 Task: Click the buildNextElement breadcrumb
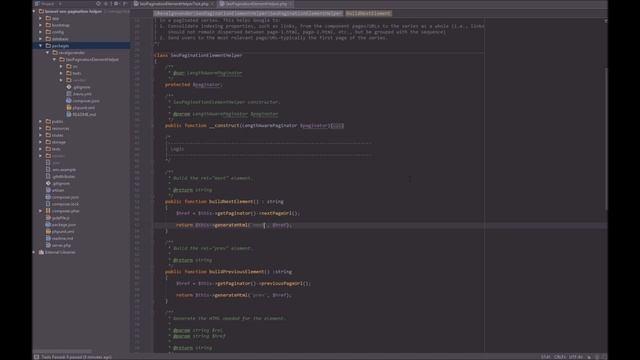pyautogui.click(x=369, y=13)
